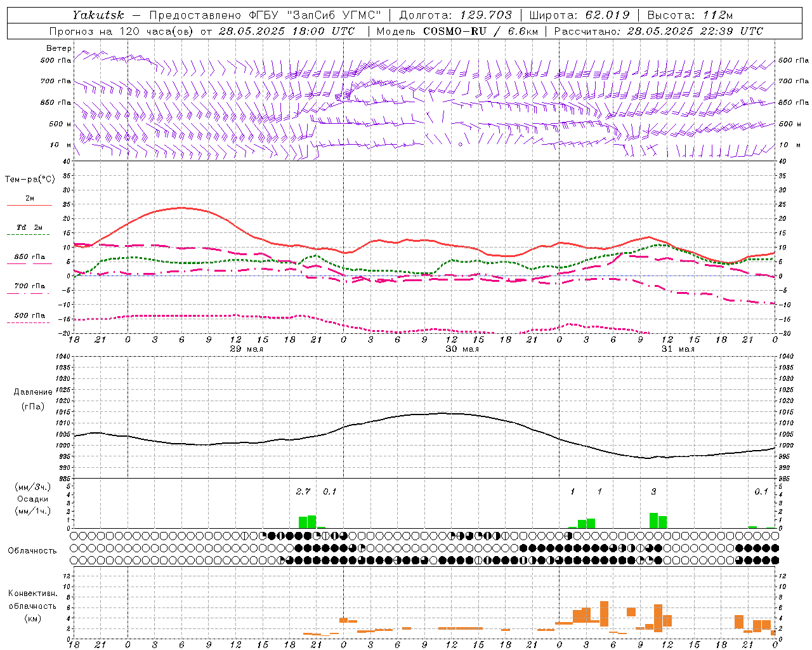812x650 pixels.
Task: Click the '500 м' wind level label on left
Action: [60, 124]
